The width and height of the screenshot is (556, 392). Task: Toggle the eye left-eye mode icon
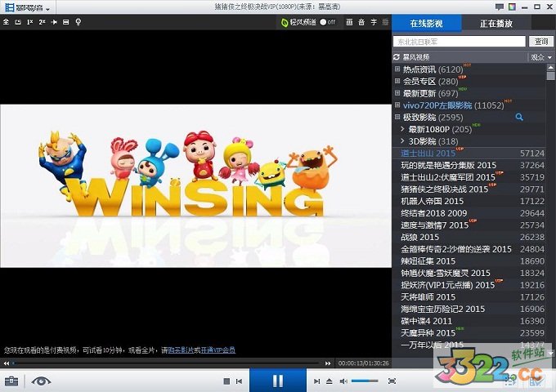[x=41, y=381]
